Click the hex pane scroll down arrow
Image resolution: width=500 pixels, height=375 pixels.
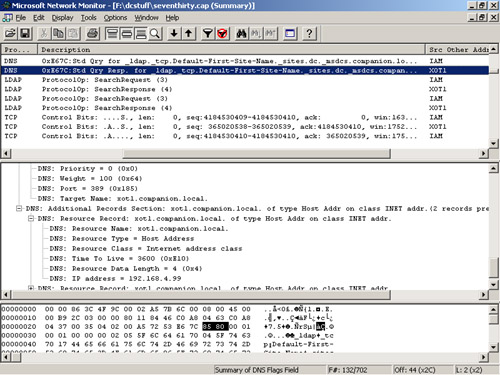494,347
